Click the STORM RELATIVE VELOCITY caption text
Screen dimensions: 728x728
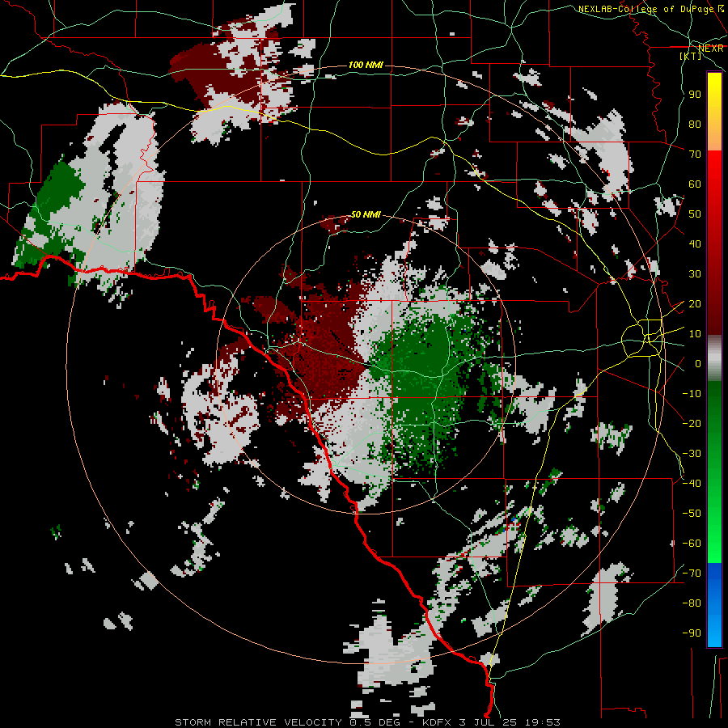[x=258, y=722]
